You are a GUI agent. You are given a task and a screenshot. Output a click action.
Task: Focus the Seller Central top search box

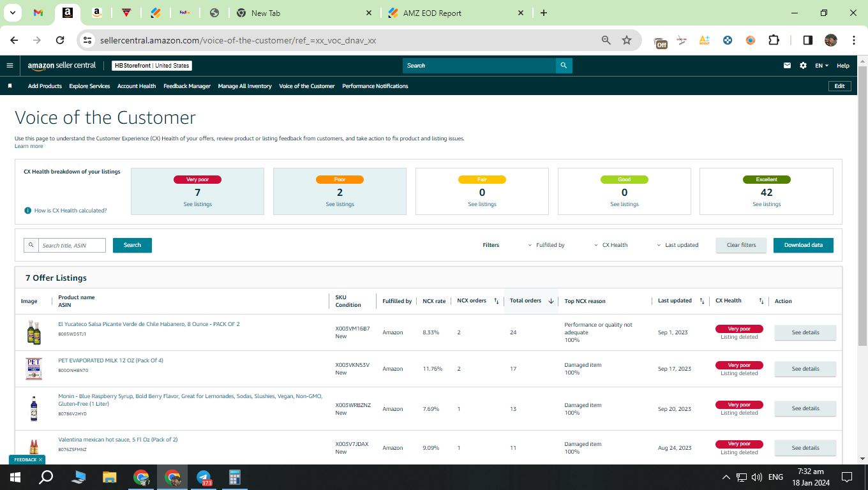(x=479, y=66)
